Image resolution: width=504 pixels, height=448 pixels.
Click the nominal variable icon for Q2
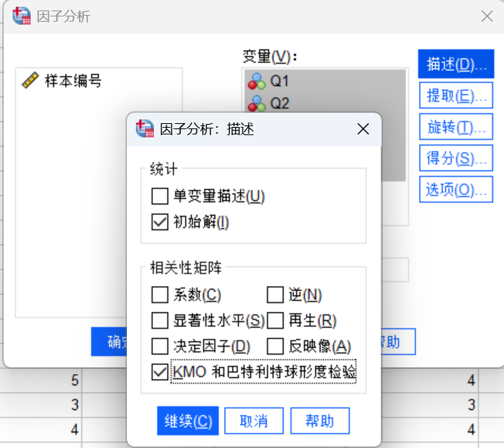tap(257, 104)
